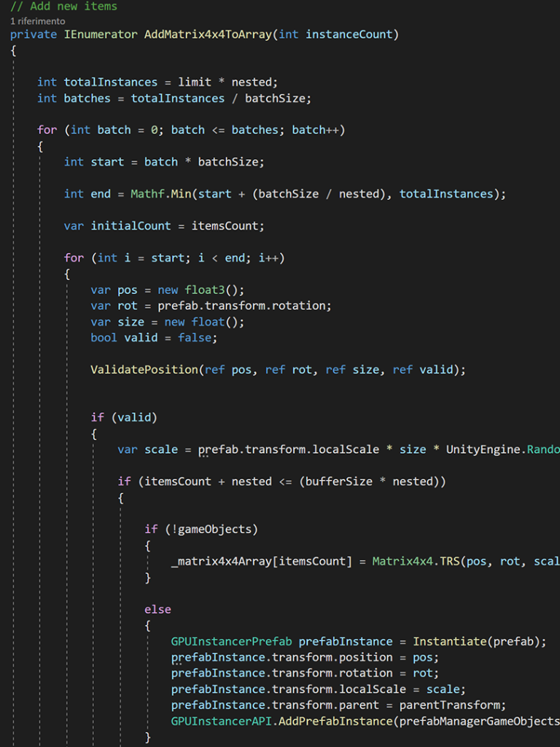Open the '1 riferimento' CodeLens reference link
560x747 pixels.
pyautogui.click(x=38, y=21)
